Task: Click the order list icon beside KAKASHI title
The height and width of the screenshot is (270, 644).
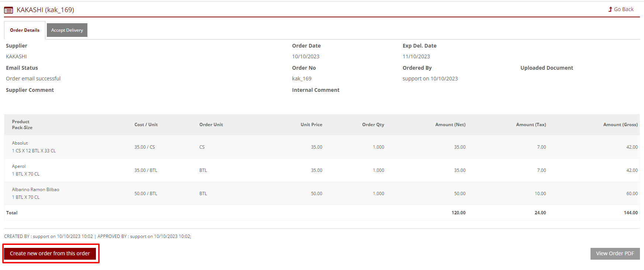Action: pos(8,10)
